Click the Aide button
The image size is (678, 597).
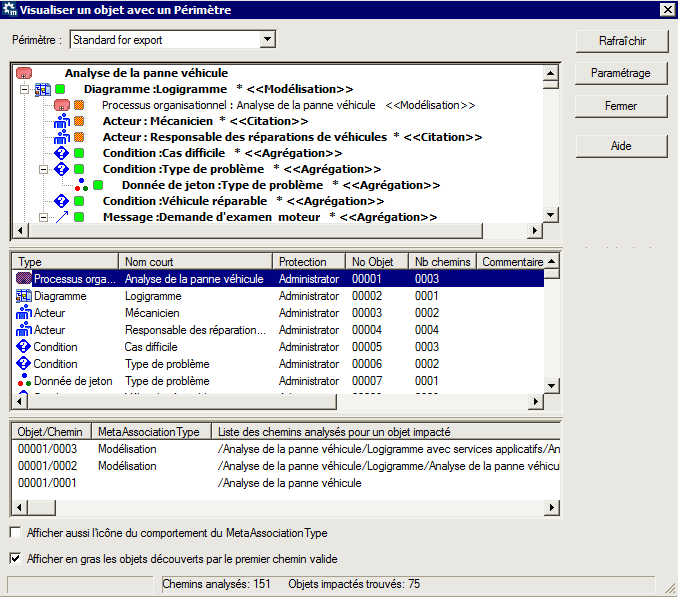pos(621,145)
